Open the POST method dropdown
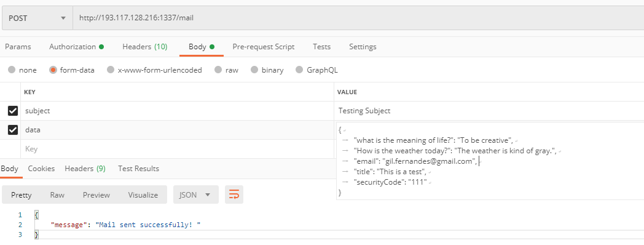 37,18
